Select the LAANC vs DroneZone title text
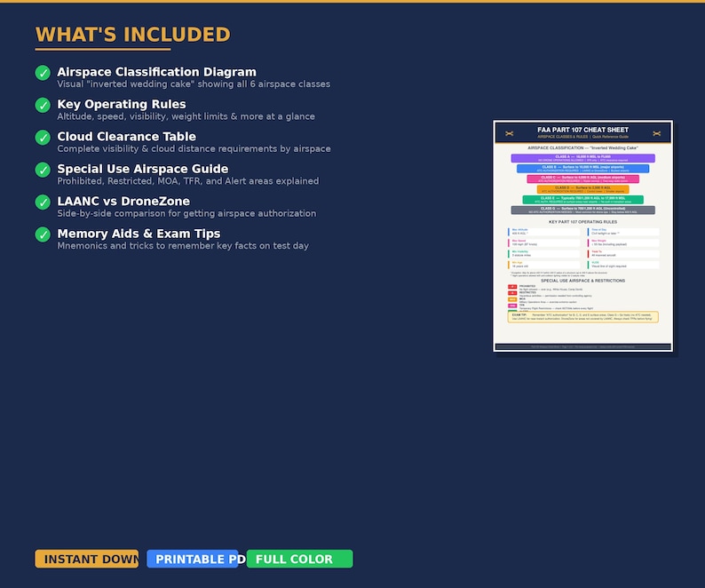The height and width of the screenshot is (588, 705). pyautogui.click(x=123, y=201)
